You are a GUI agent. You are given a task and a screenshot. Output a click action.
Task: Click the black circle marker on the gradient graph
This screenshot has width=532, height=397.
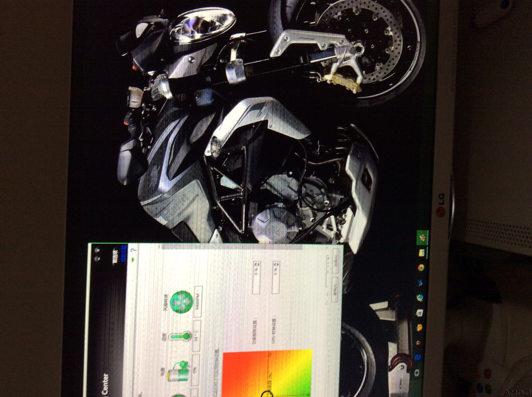coord(267,394)
